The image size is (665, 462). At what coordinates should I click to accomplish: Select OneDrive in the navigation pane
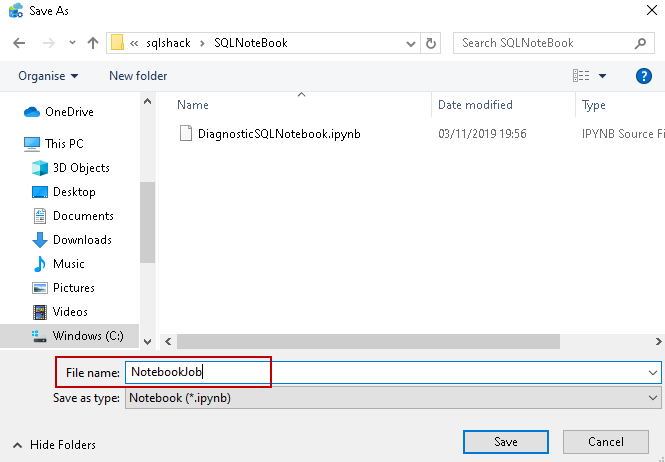pos(69,112)
